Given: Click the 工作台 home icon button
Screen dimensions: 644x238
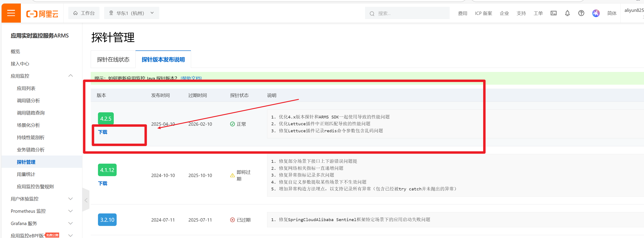Looking at the screenshot, I should tap(84, 13).
